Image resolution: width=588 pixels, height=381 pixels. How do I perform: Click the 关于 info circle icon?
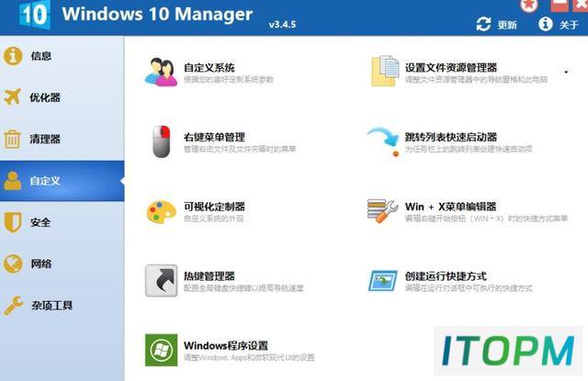click(546, 24)
